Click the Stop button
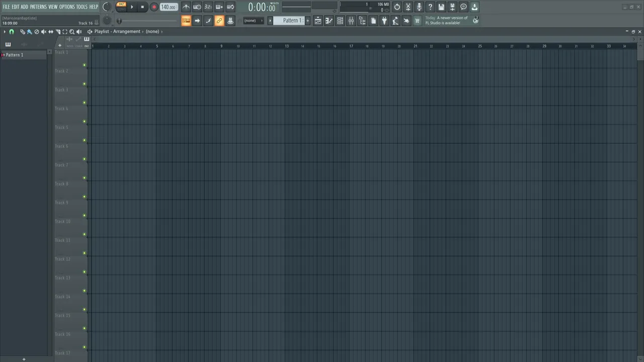The image size is (644, 362). (x=142, y=7)
